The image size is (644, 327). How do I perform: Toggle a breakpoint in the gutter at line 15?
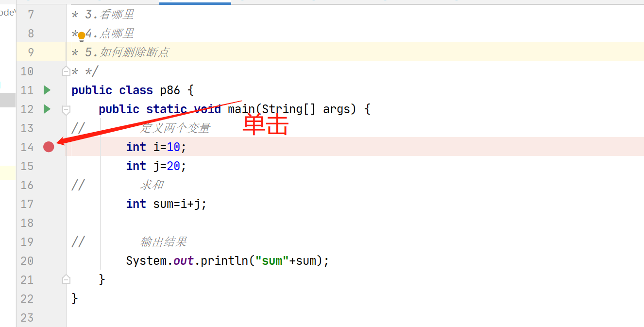(x=49, y=166)
